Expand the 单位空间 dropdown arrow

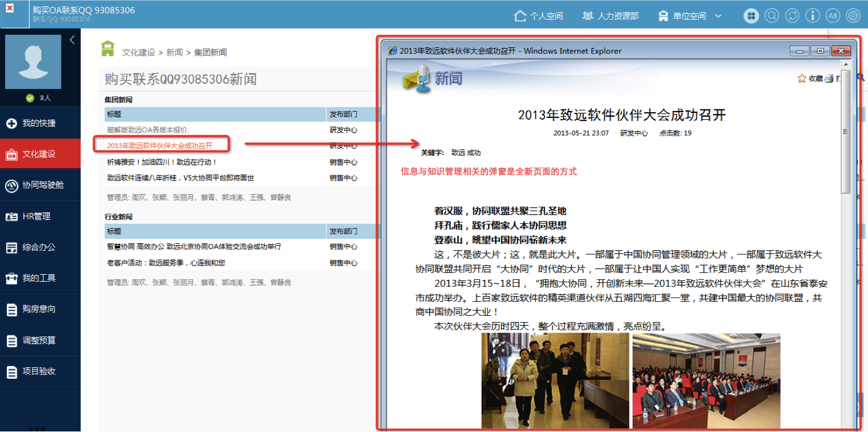tap(718, 16)
